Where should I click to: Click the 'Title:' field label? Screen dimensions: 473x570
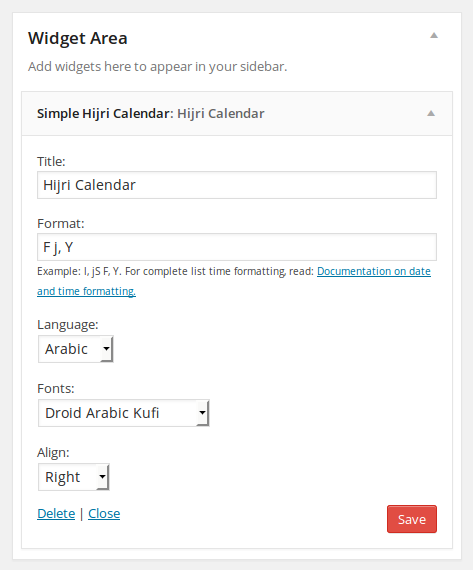tap(51, 161)
